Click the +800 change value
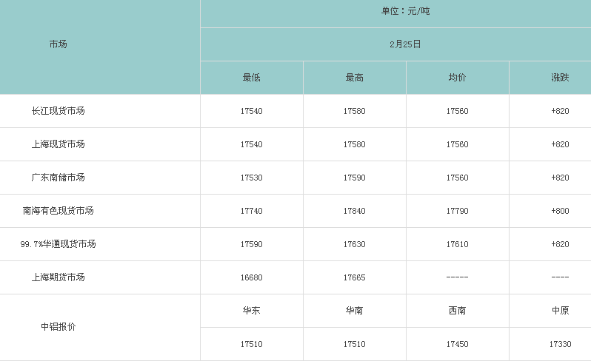Screen dimensions: 591x364 560,211
